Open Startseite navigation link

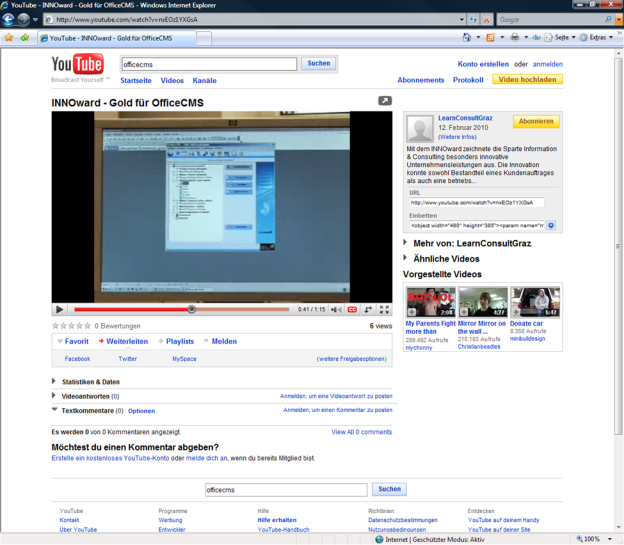pyautogui.click(x=136, y=80)
